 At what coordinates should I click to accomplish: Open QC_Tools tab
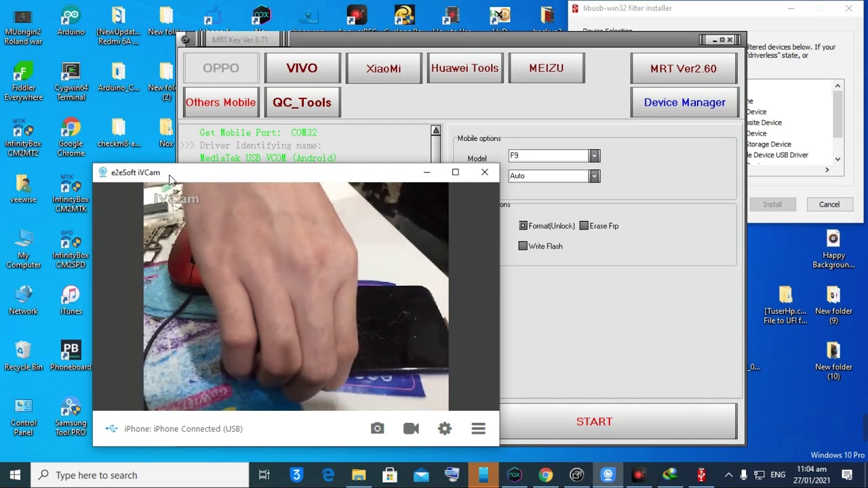click(302, 102)
